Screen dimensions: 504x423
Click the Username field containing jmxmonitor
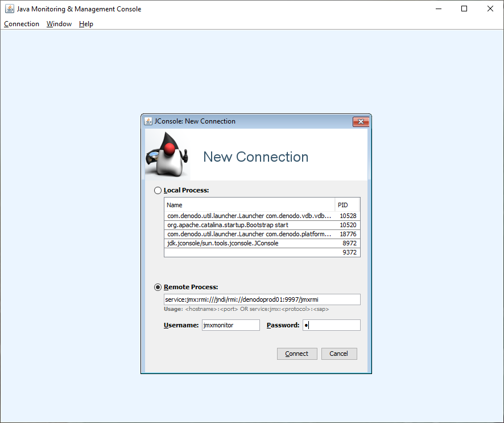(231, 325)
